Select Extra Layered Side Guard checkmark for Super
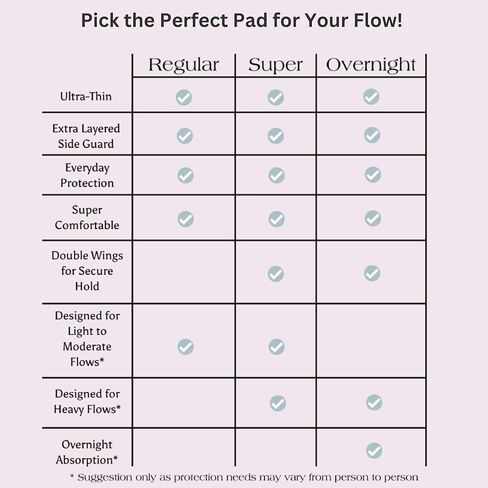This screenshot has width=488, height=488. 276,136
